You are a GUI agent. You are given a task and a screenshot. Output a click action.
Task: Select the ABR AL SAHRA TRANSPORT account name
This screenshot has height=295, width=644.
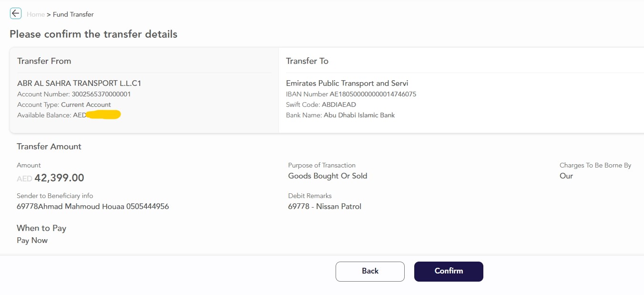[x=79, y=83]
